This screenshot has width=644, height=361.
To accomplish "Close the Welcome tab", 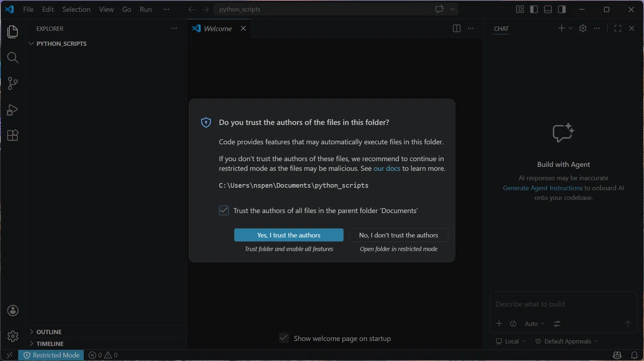I will 243,28.
